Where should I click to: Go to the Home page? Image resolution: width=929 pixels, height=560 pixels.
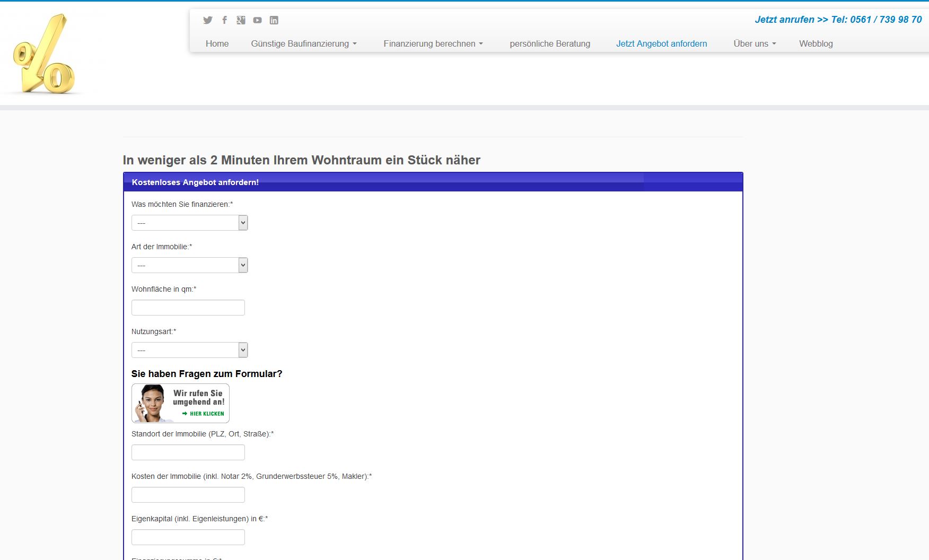pos(217,43)
